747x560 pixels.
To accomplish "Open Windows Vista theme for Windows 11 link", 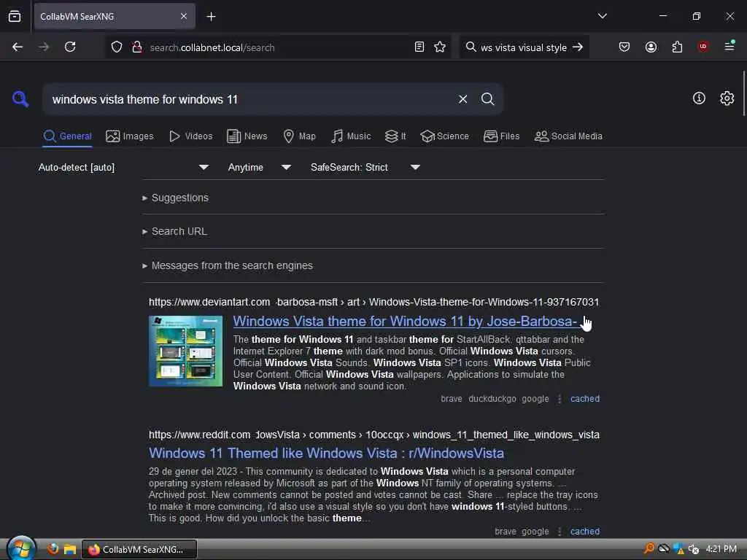I will pyautogui.click(x=405, y=322).
